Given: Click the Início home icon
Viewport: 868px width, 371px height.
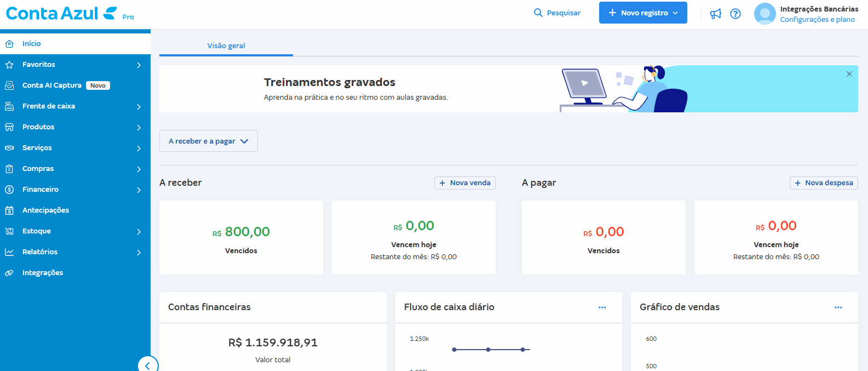Looking at the screenshot, I should 9,44.
